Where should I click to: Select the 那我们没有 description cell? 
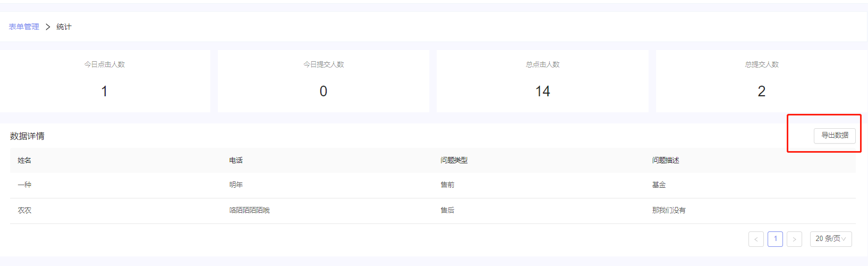point(669,210)
